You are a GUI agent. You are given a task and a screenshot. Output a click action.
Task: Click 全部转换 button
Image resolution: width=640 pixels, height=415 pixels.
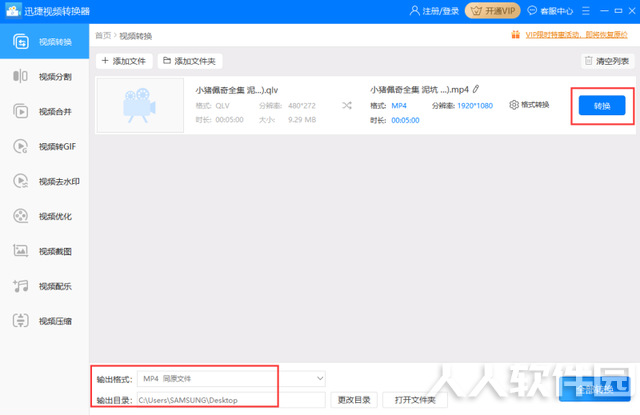(x=594, y=389)
